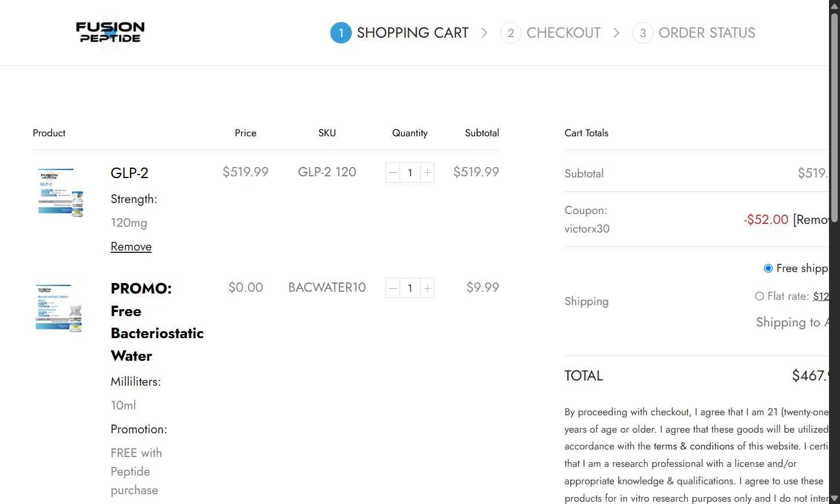Select the Flat rate shipping option
Image resolution: width=840 pixels, height=504 pixels.
pos(759,296)
